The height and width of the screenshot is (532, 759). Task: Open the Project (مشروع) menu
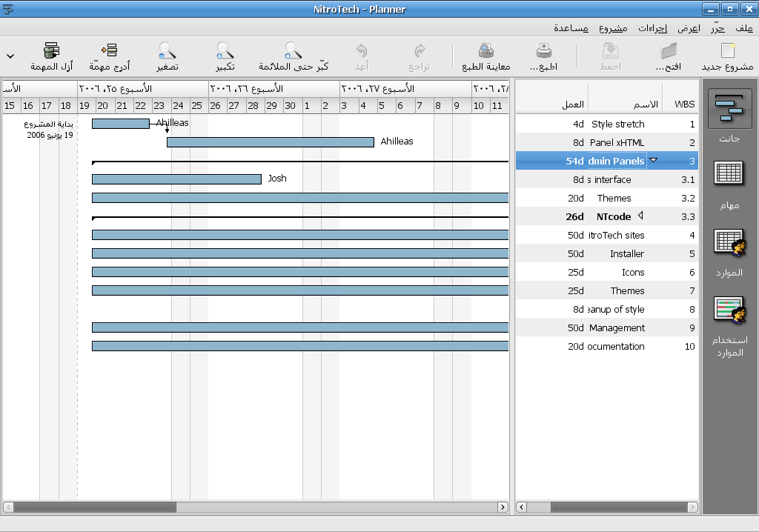613,28
